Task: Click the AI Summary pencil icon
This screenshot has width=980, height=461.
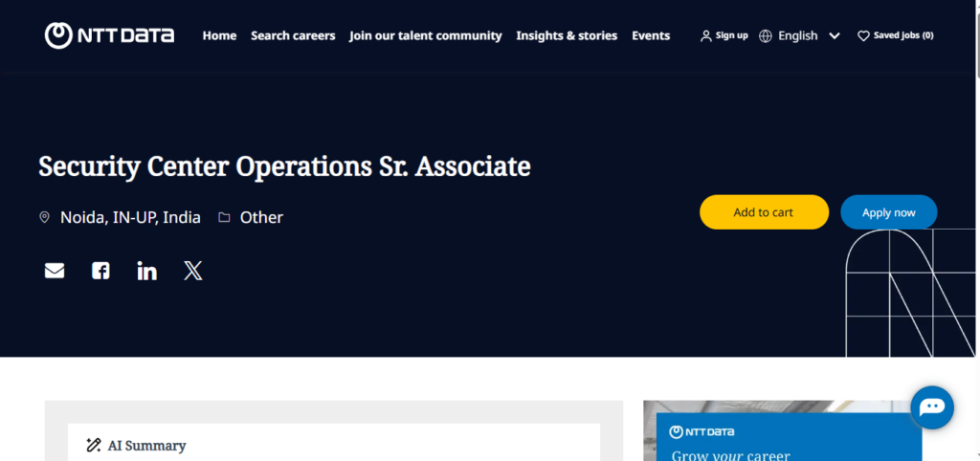Action: coord(94,446)
